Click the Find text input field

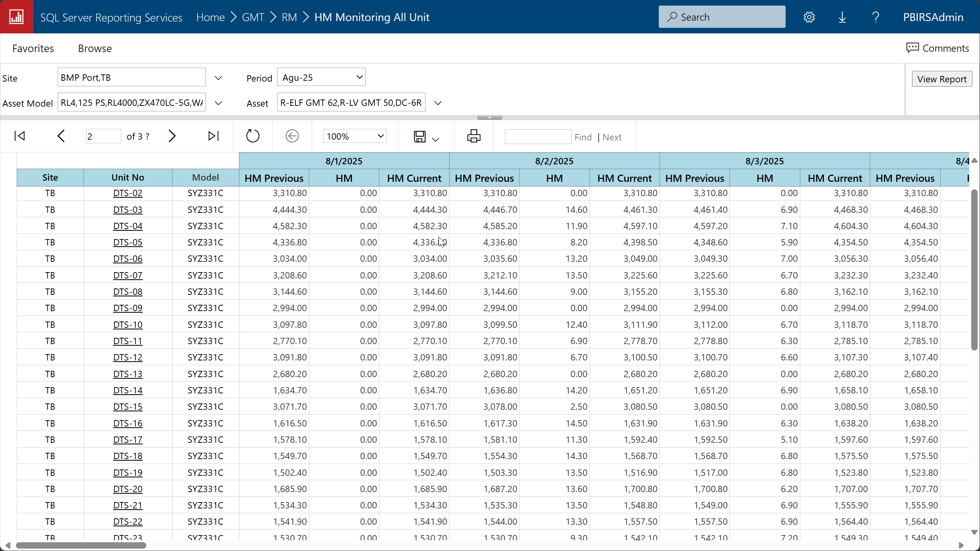click(x=538, y=137)
